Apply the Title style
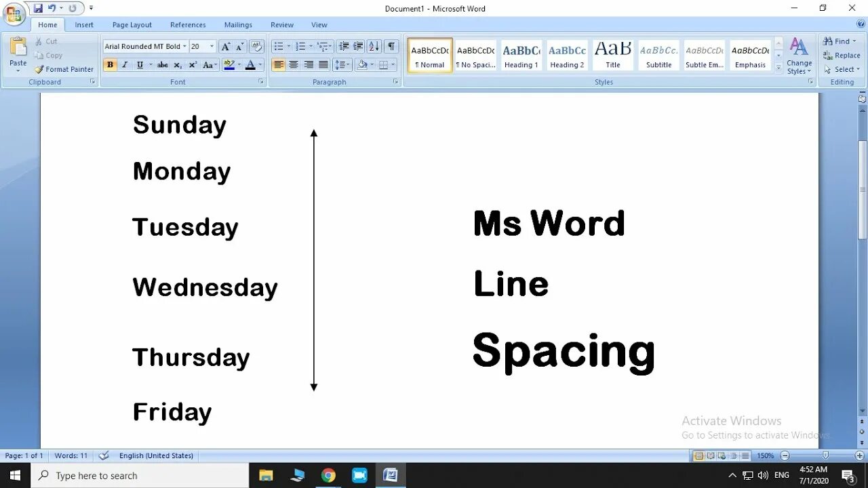This screenshot has height=488, width=868. [x=613, y=55]
